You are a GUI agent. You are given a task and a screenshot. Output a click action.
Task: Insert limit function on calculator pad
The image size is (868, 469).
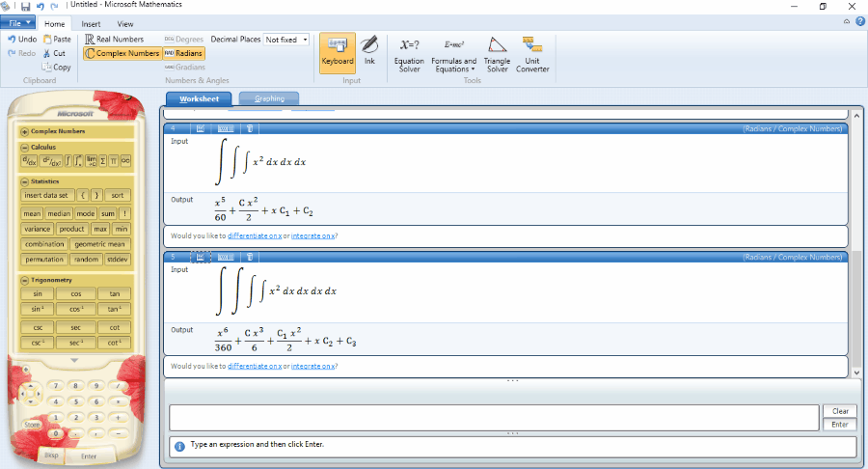point(92,161)
